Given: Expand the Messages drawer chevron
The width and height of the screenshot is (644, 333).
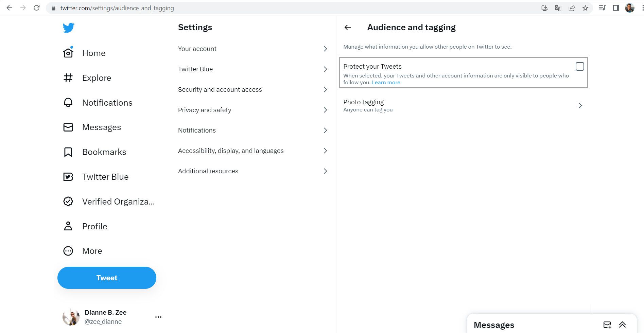Looking at the screenshot, I should [622, 325].
